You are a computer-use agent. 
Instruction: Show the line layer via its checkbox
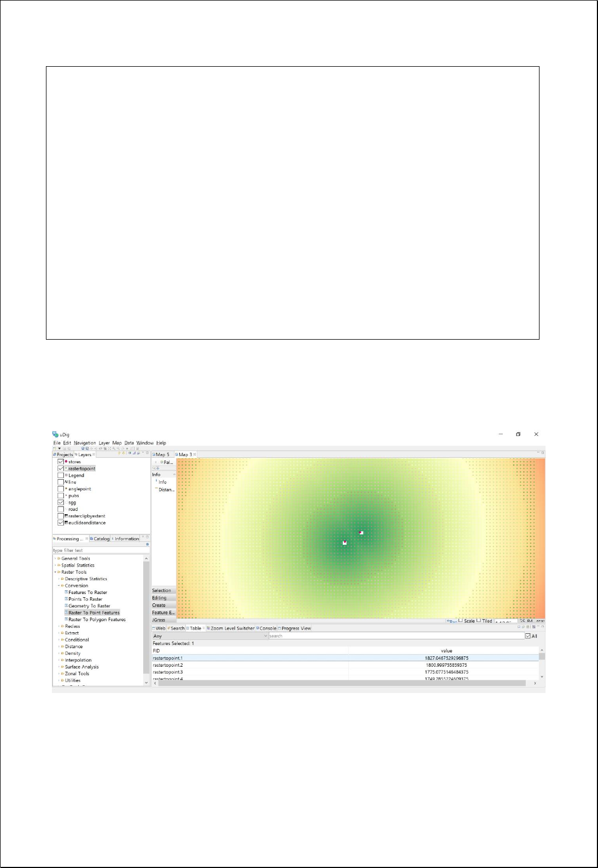(61, 482)
